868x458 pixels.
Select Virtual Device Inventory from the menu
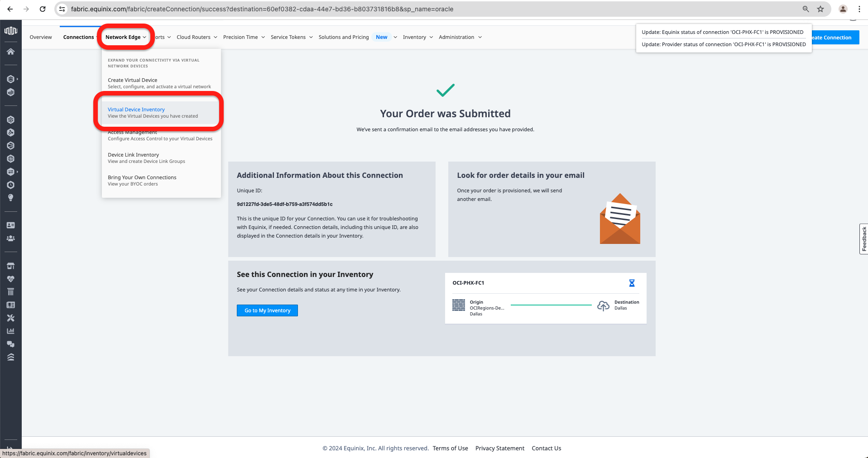click(136, 109)
